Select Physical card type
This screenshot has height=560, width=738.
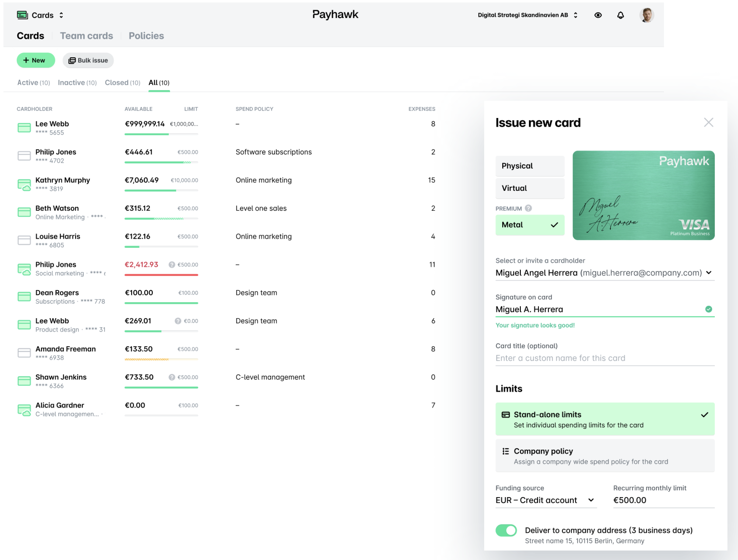tap(530, 166)
